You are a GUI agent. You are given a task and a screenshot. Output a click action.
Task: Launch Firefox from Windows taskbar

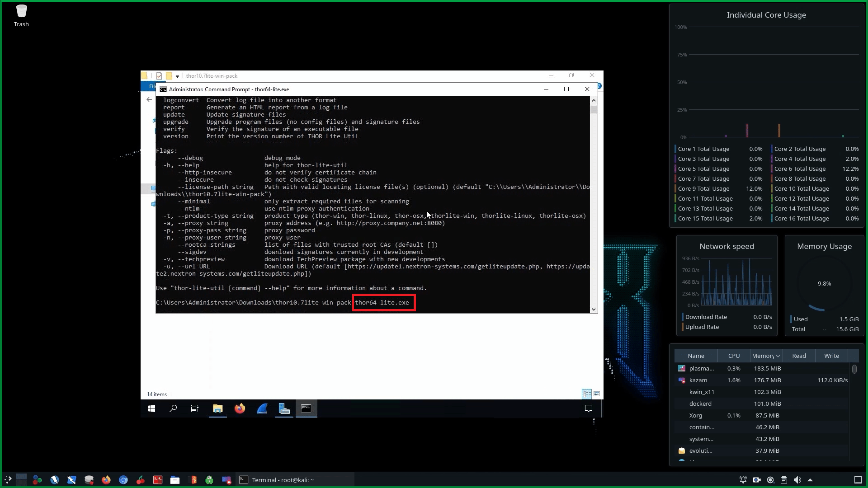coord(240,408)
